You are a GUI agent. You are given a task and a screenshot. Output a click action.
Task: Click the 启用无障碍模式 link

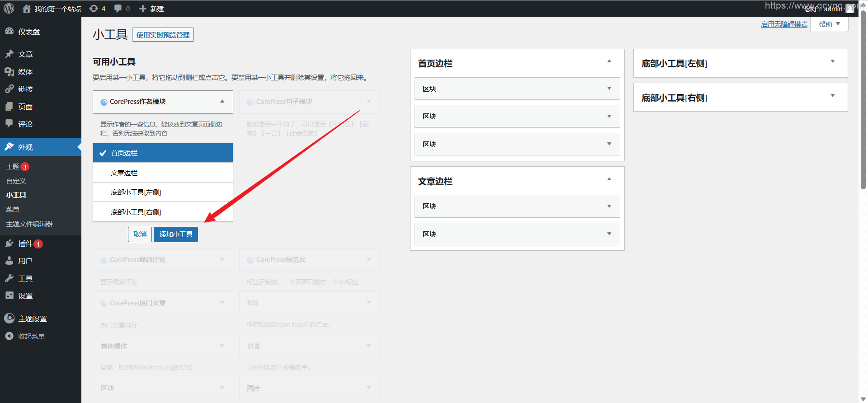tap(784, 24)
